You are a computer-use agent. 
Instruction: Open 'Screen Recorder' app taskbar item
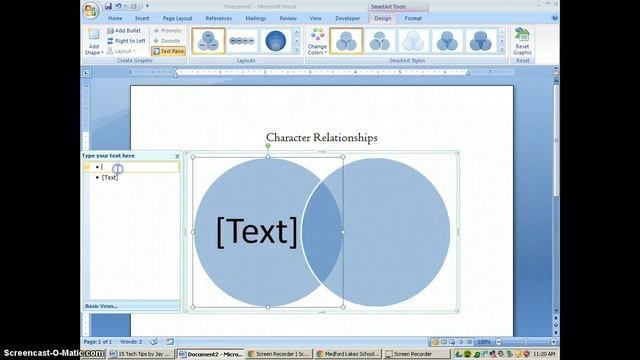(417, 354)
